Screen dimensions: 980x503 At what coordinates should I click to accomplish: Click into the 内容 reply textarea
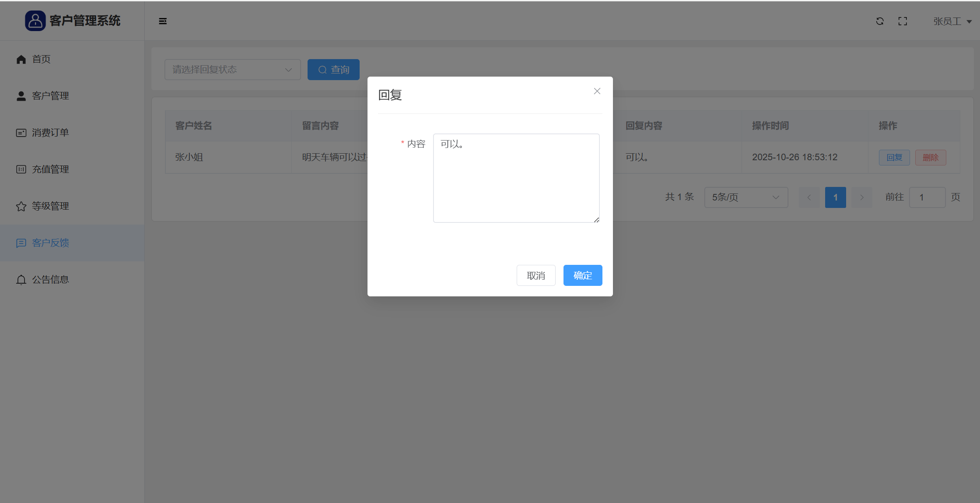[x=516, y=178]
